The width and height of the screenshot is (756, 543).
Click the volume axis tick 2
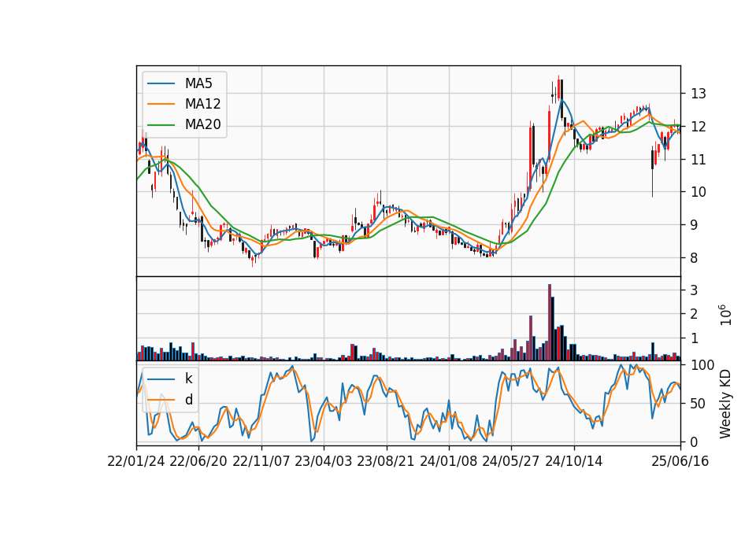click(x=695, y=315)
